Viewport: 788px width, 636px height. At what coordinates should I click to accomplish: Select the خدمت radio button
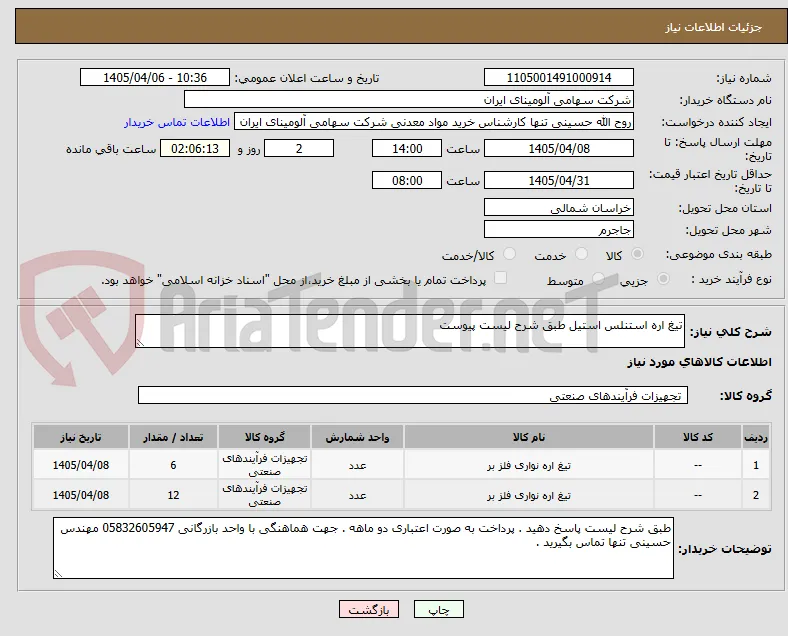581,254
